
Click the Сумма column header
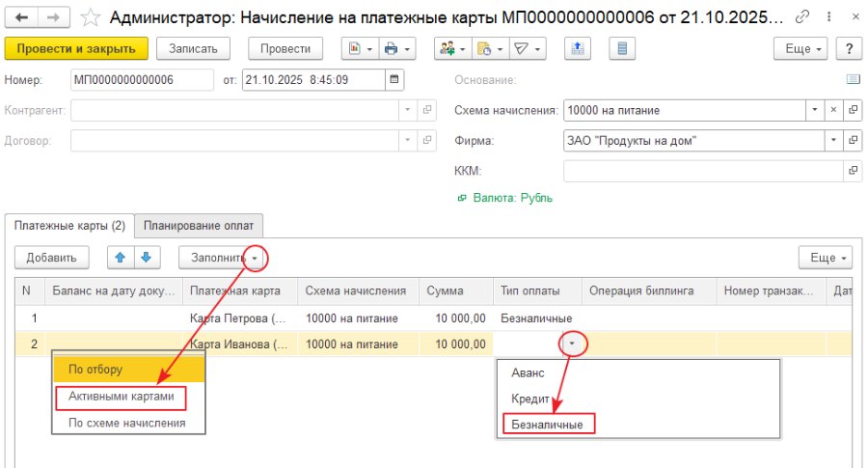pyautogui.click(x=455, y=291)
